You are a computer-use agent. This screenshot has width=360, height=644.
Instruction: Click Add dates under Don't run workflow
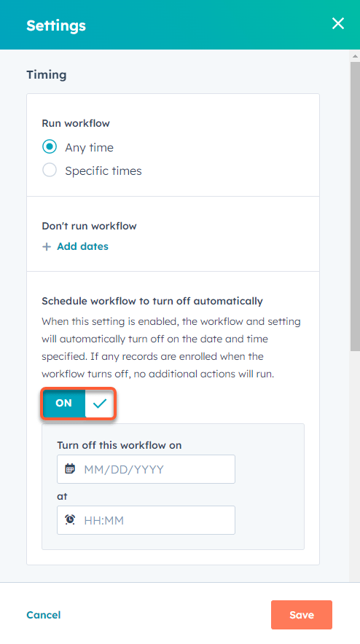pyautogui.click(x=82, y=246)
